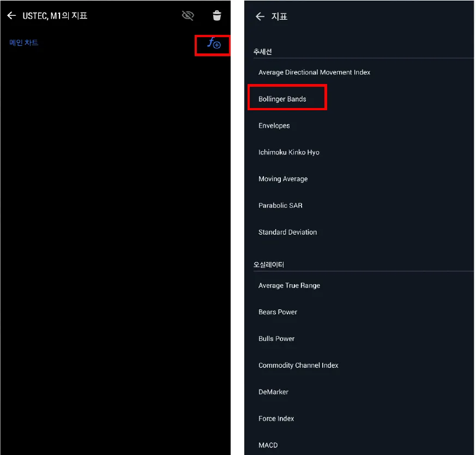Image resolution: width=476 pixels, height=455 pixels.
Task: Select MACD at the list bottom
Action: (268, 445)
